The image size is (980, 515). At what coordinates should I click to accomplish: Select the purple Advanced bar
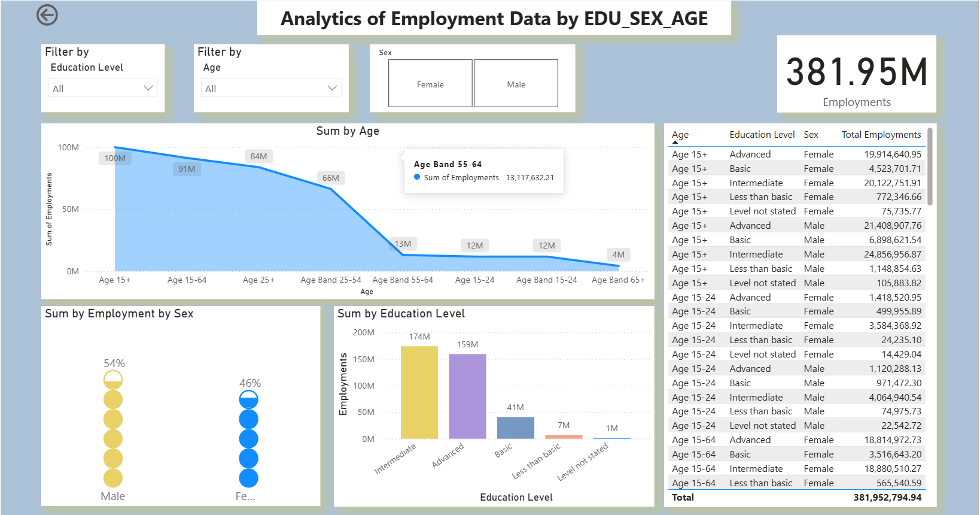(467, 396)
